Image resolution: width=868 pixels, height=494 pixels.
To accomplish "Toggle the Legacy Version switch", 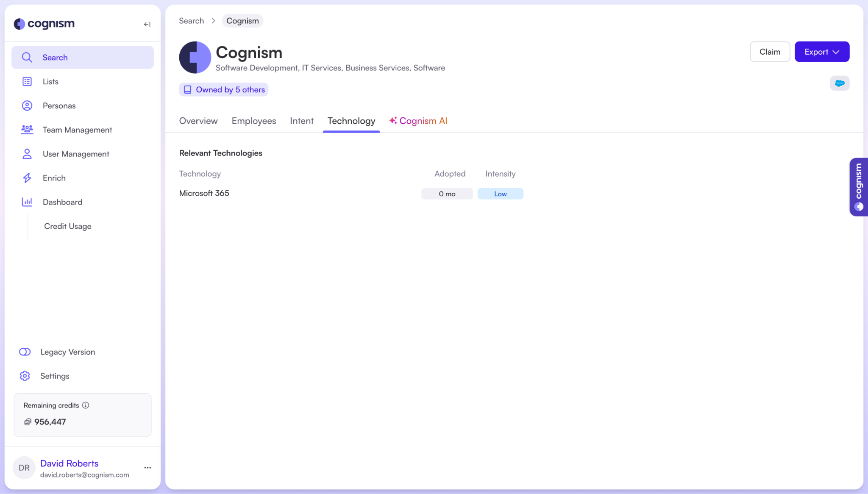I will pos(25,352).
